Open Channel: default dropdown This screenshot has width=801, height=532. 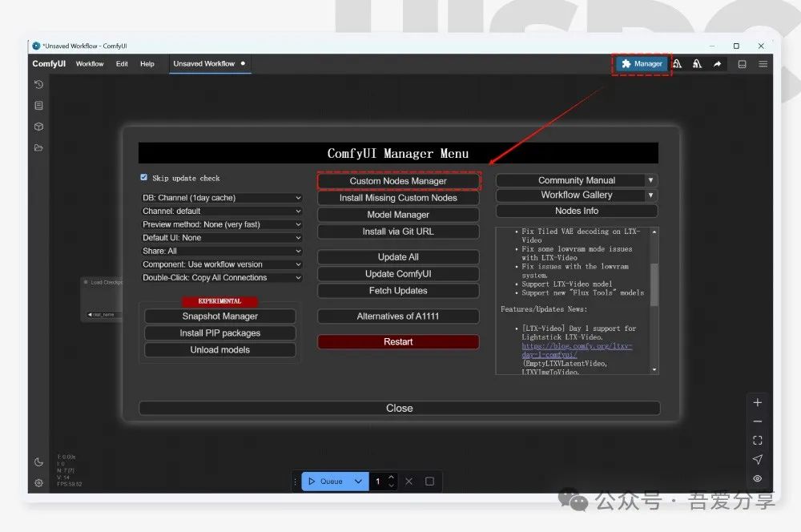pos(222,211)
